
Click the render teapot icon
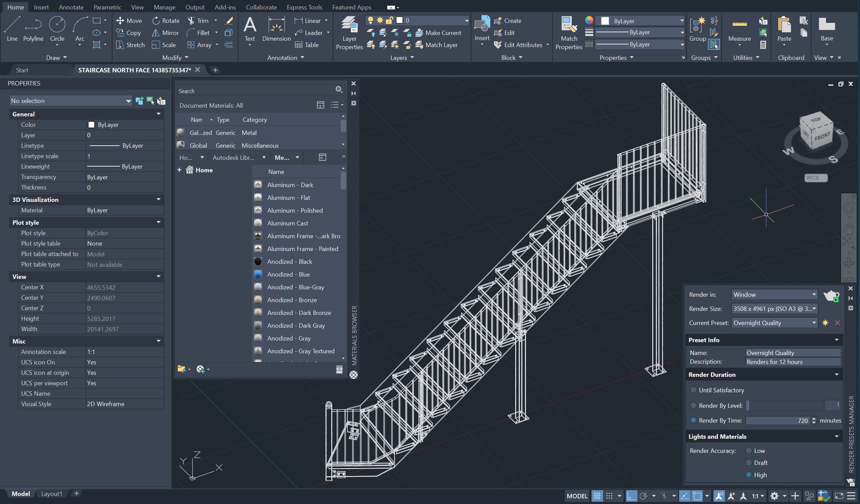tap(831, 295)
